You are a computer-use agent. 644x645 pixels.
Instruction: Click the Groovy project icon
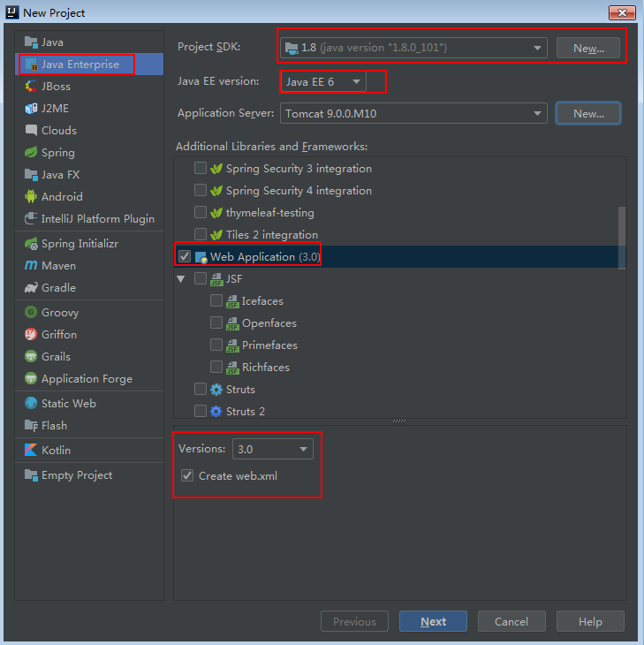click(x=31, y=312)
